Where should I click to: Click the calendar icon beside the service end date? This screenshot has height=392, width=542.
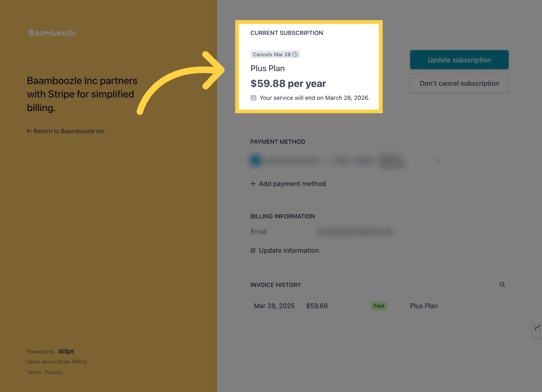[x=253, y=97]
